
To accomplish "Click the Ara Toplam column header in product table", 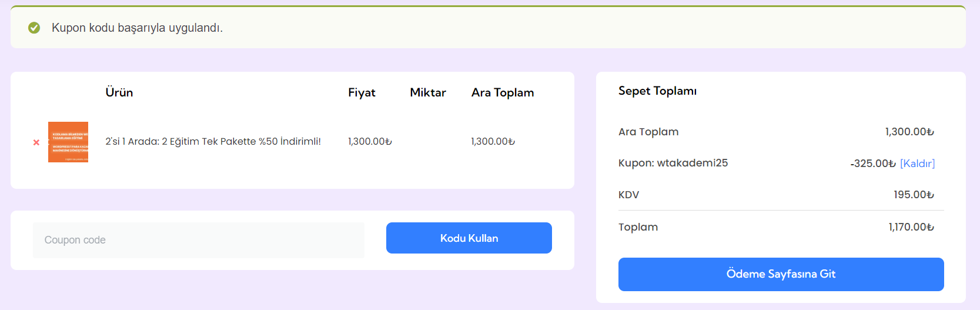I will coord(503,92).
